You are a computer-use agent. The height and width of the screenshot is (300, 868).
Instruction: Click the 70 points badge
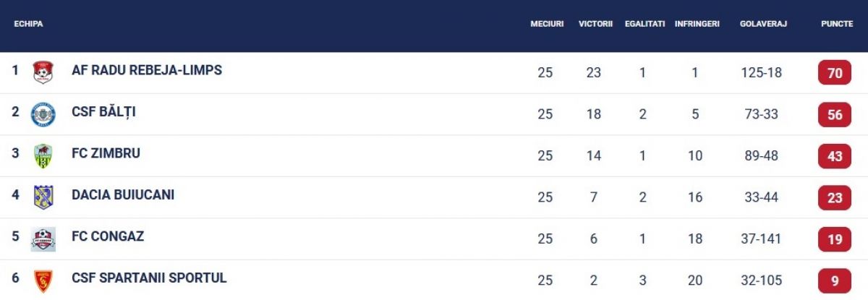coord(835,73)
